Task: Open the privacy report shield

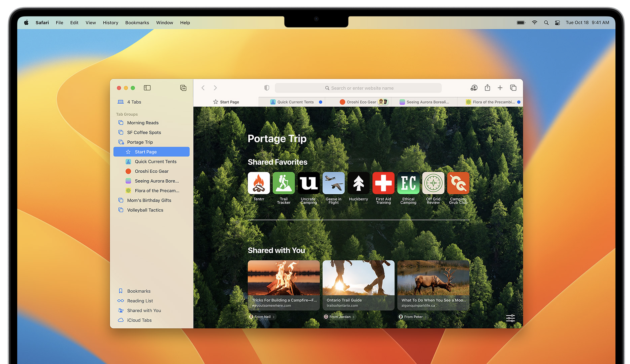Action: click(x=267, y=88)
